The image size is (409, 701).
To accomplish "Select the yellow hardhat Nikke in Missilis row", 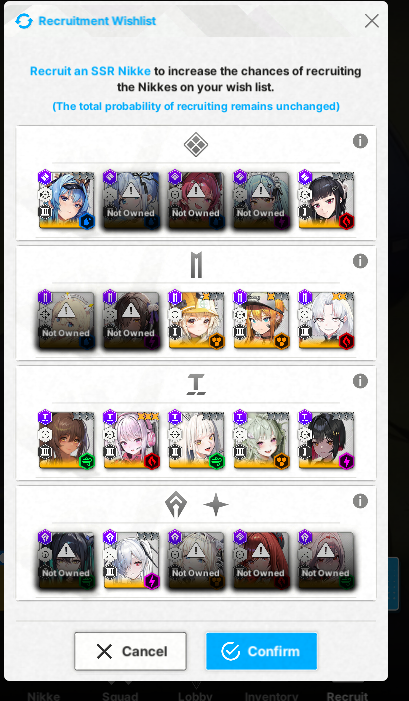I will click(x=196, y=320).
